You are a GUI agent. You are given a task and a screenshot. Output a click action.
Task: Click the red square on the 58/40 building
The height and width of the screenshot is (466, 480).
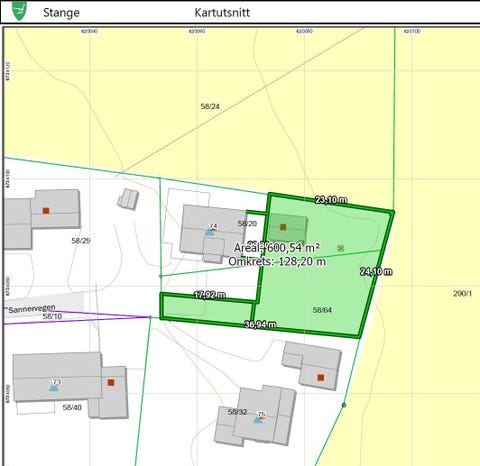point(111,382)
